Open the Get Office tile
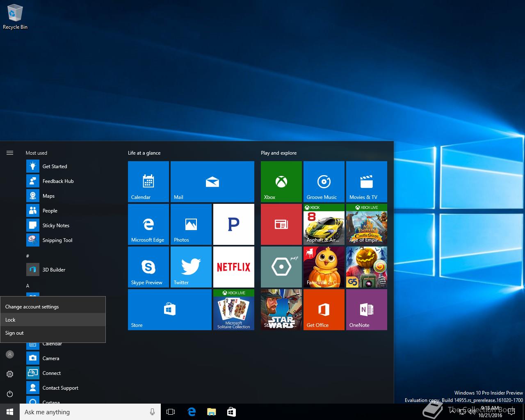 click(324, 310)
